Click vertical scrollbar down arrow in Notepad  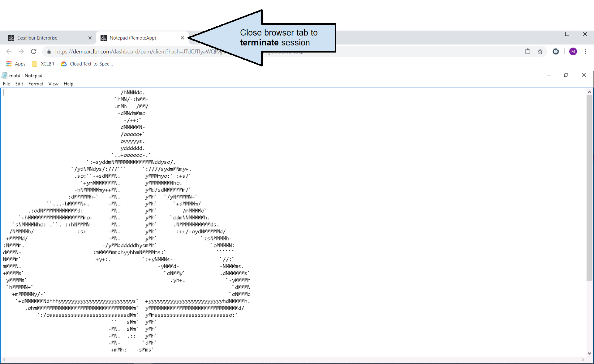pos(589,353)
